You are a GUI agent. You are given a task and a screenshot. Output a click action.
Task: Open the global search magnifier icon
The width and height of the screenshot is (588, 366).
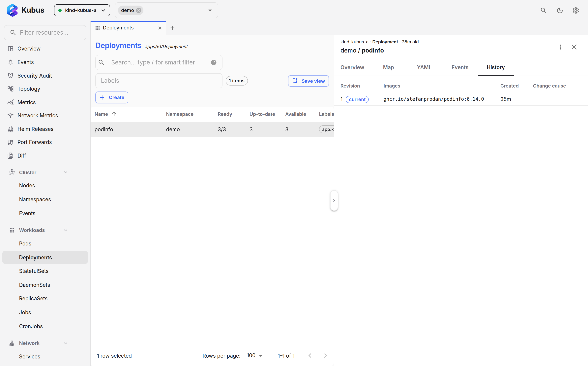tap(543, 10)
